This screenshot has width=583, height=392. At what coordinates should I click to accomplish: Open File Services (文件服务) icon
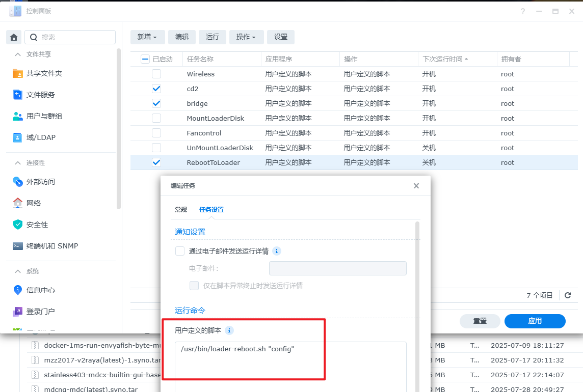(x=18, y=95)
